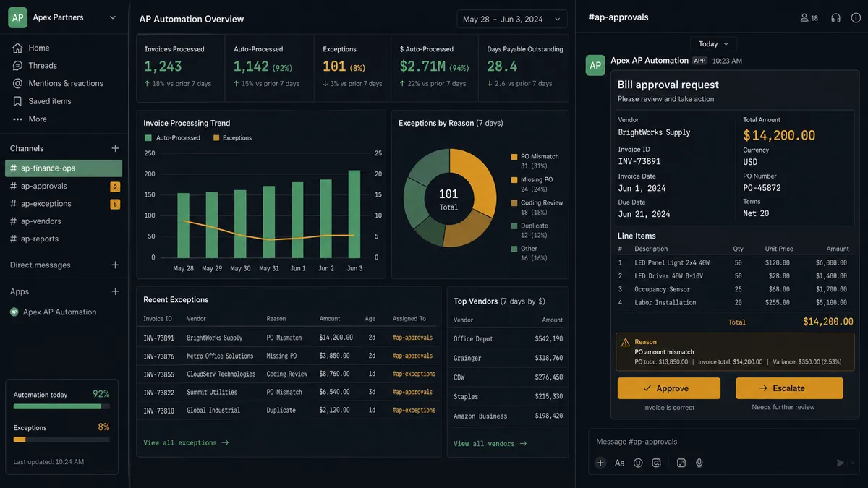Open emoji picker in message composer
The width and height of the screenshot is (868, 488).
[x=638, y=463]
